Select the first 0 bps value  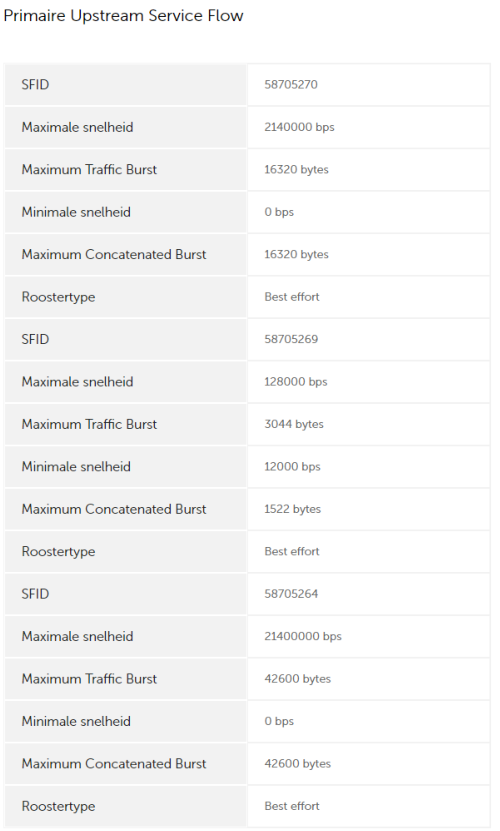tap(279, 212)
